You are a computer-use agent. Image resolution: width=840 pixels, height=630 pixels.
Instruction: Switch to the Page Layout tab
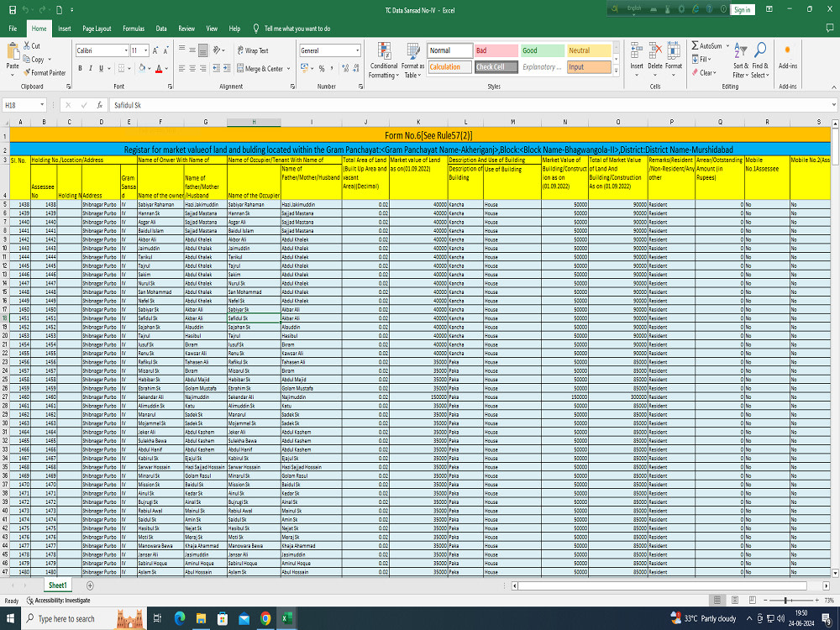tap(97, 29)
